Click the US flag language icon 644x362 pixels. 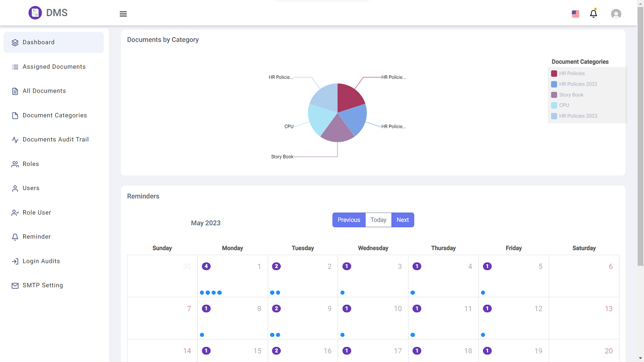576,14
